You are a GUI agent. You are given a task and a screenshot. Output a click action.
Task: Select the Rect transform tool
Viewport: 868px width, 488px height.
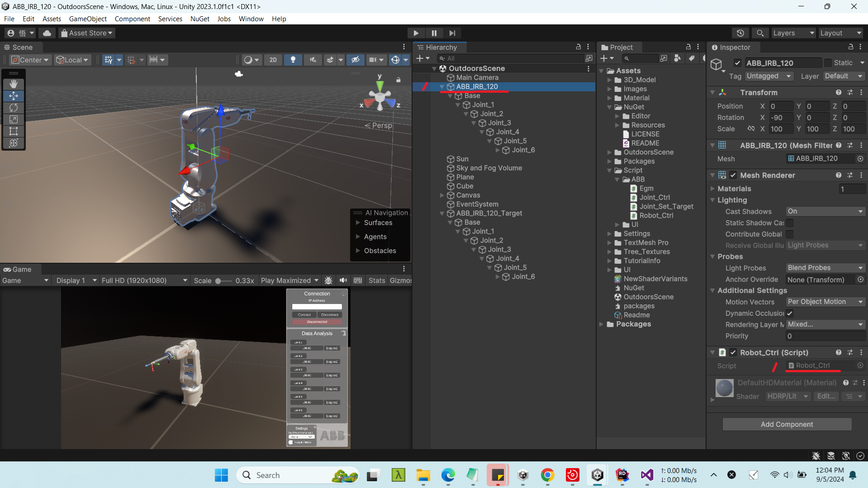tap(14, 131)
